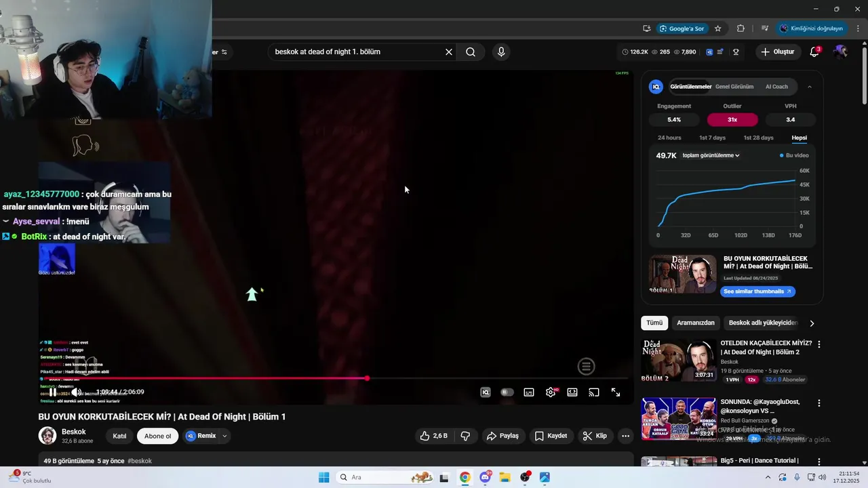Open the media control icon in Chrome
This screenshot has width=868, height=488.
(765, 28)
